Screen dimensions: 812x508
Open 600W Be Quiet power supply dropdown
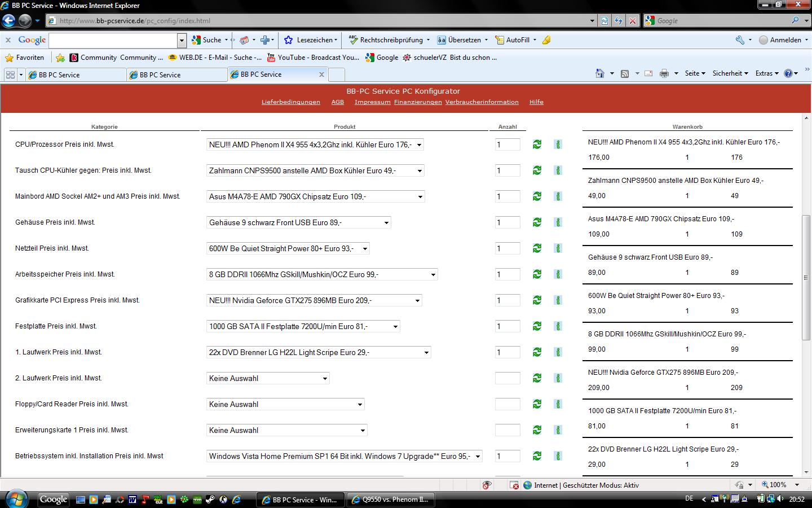[x=288, y=248]
